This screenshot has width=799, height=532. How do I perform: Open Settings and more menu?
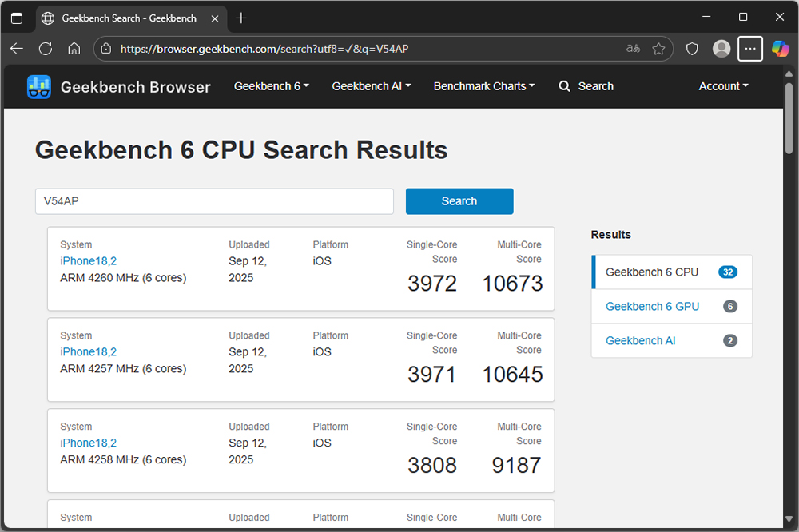[x=750, y=49]
